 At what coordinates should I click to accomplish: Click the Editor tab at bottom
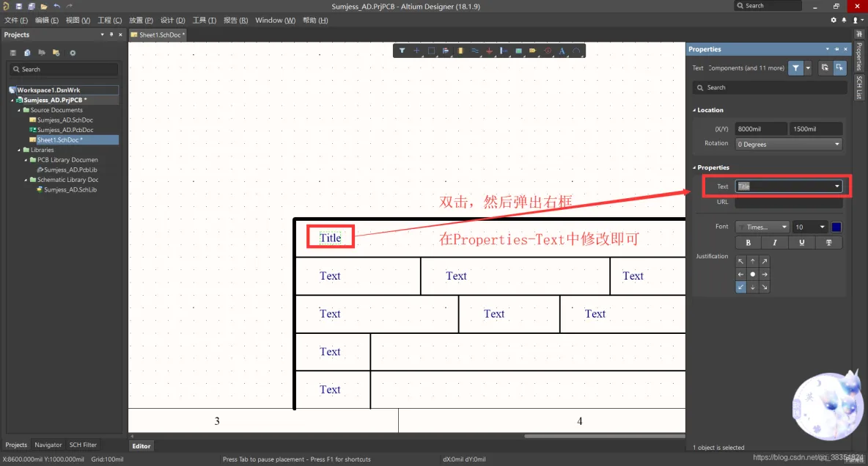141,446
